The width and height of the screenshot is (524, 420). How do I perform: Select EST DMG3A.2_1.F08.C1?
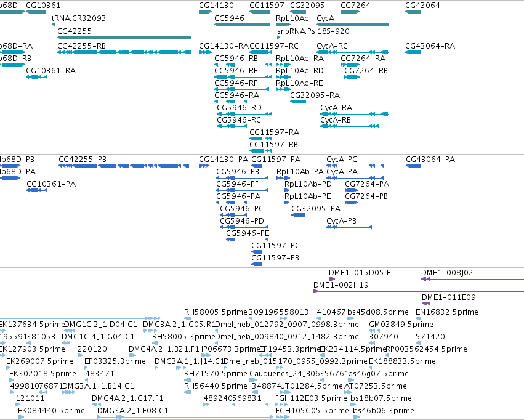point(132,411)
